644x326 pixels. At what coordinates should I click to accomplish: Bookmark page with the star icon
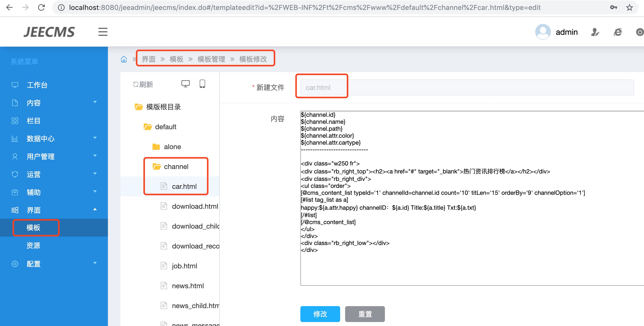[x=629, y=7]
